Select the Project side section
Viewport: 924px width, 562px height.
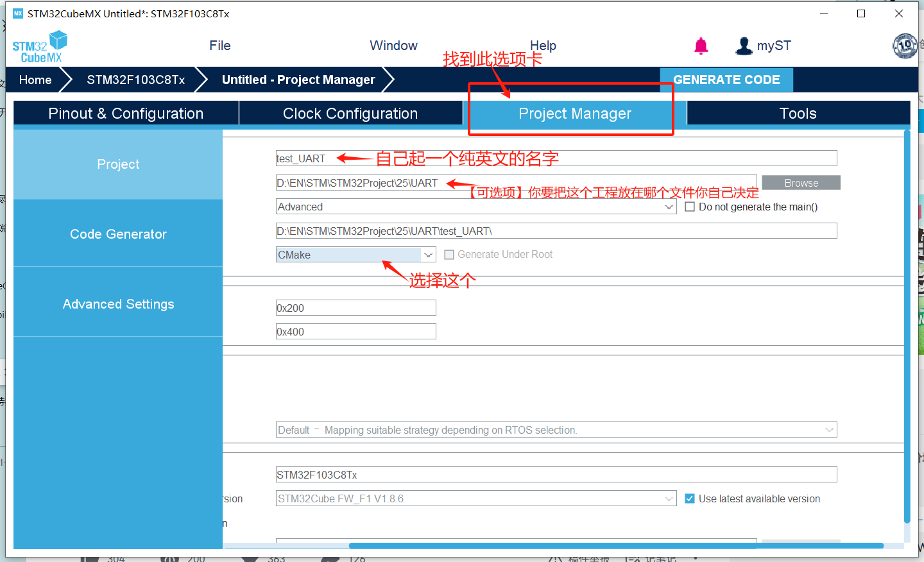point(118,164)
